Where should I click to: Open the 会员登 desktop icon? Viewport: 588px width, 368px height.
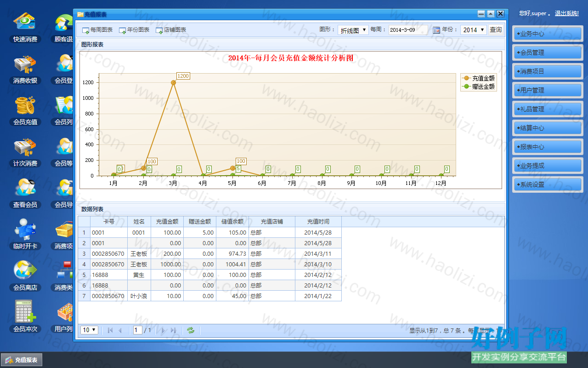pyautogui.click(x=63, y=69)
